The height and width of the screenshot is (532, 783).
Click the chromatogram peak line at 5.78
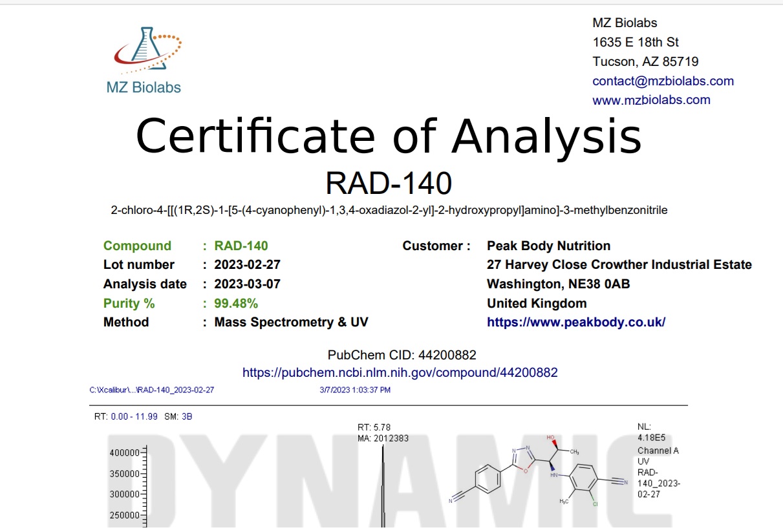click(383, 485)
